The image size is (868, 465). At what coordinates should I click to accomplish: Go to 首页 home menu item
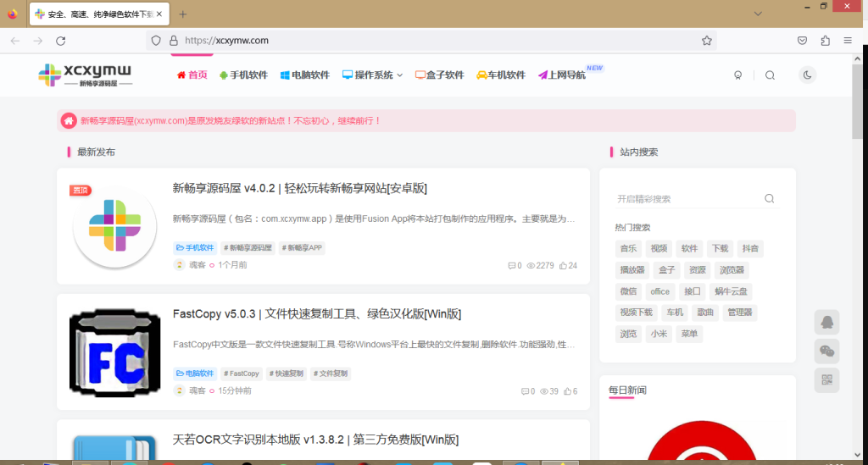[x=192, y=75]
